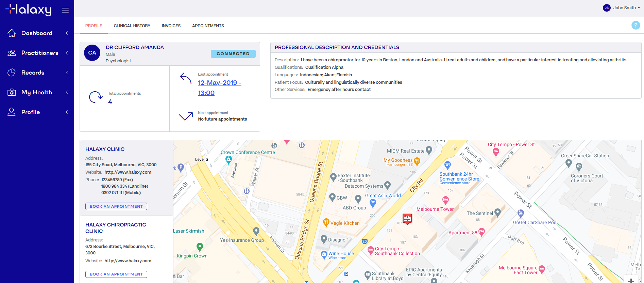Image resolution: width=644 pixels, height=283 pixels.
Task: Click the My Health medical kit icon
Action: [12, 92]
